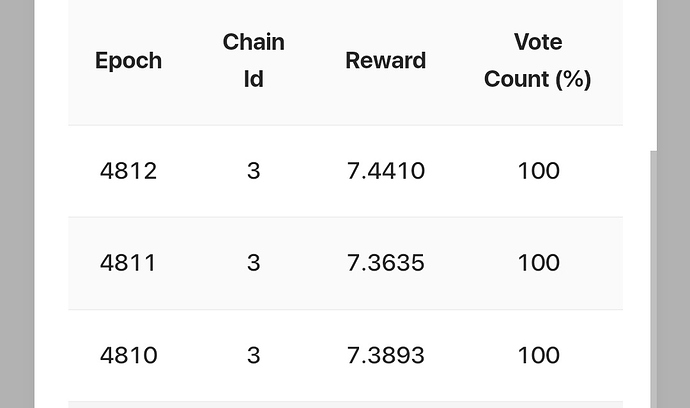Click the vertical scrollbar thumb
The height and width of the screenshot is (408, 690).
(653, 279)
